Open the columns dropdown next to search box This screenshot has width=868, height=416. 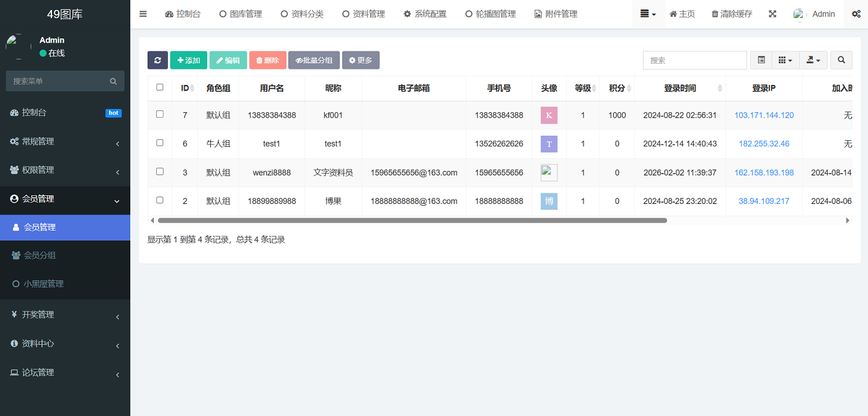pyautogui.click(x=785, y=60)
